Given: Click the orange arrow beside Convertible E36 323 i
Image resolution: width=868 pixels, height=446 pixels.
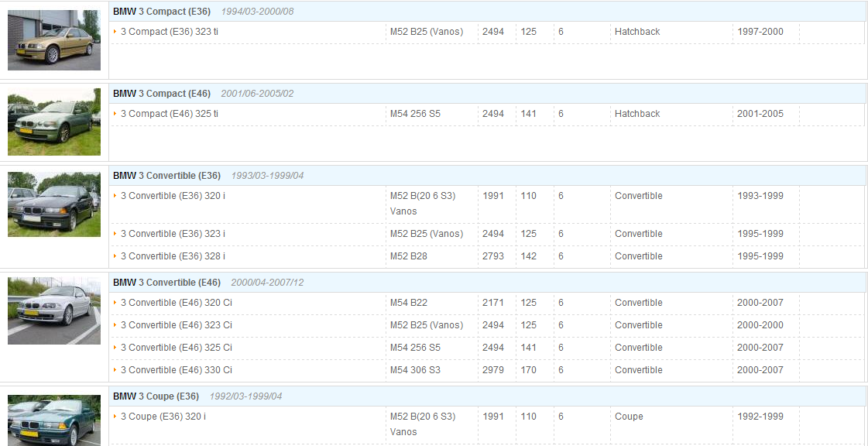Looking at the screenshot, I should coord(115,234).
